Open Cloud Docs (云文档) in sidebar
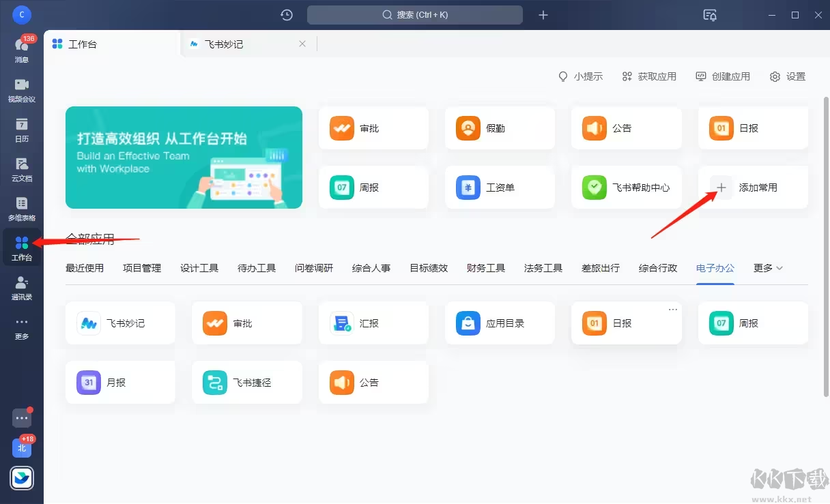 pos(22,168)
